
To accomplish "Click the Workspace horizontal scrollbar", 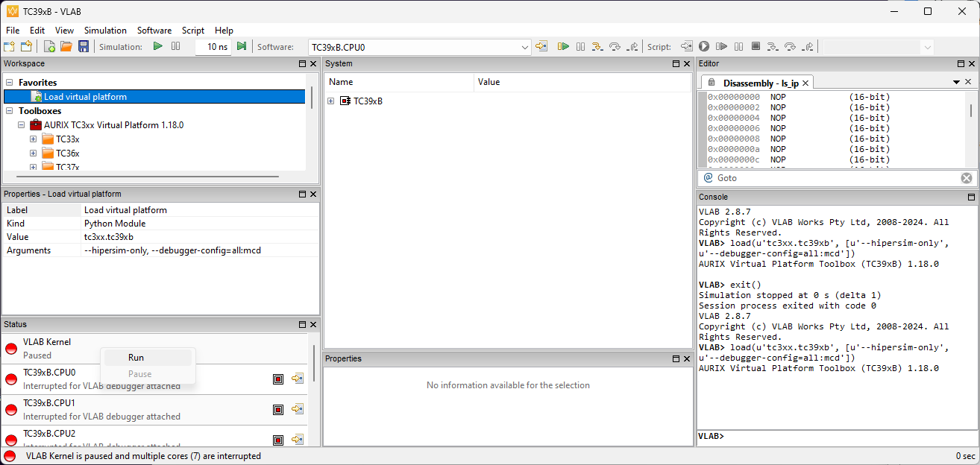I will (146, 177).
